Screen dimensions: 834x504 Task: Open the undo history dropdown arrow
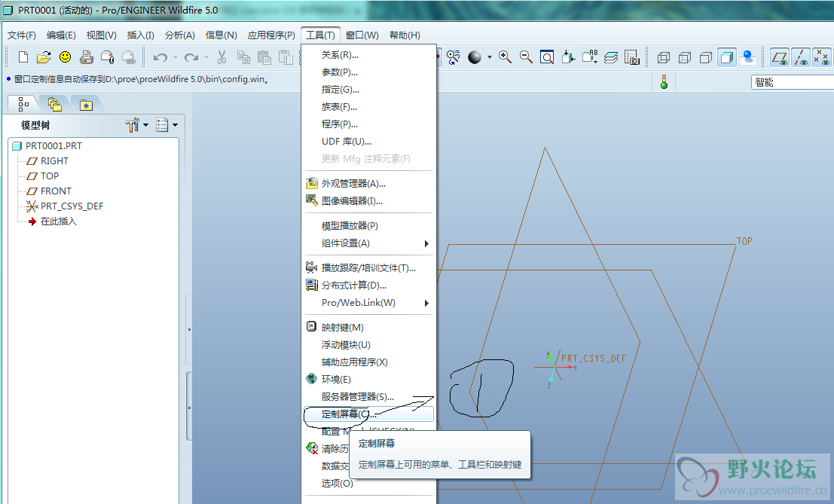pyautogui.click(x=176, y=57)
